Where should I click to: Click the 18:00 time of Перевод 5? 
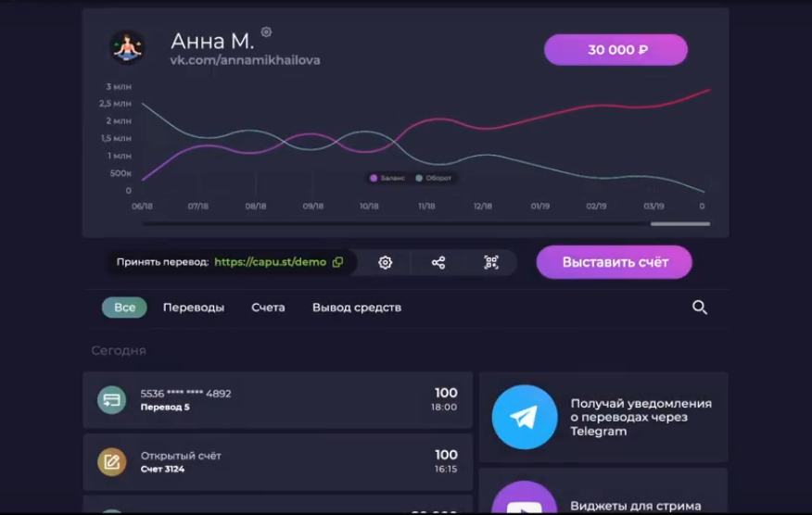444,408
